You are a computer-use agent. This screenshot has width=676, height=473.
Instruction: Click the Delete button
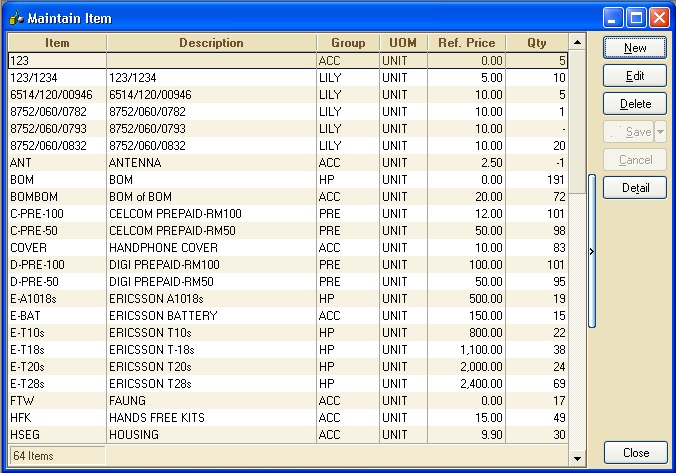635,104
